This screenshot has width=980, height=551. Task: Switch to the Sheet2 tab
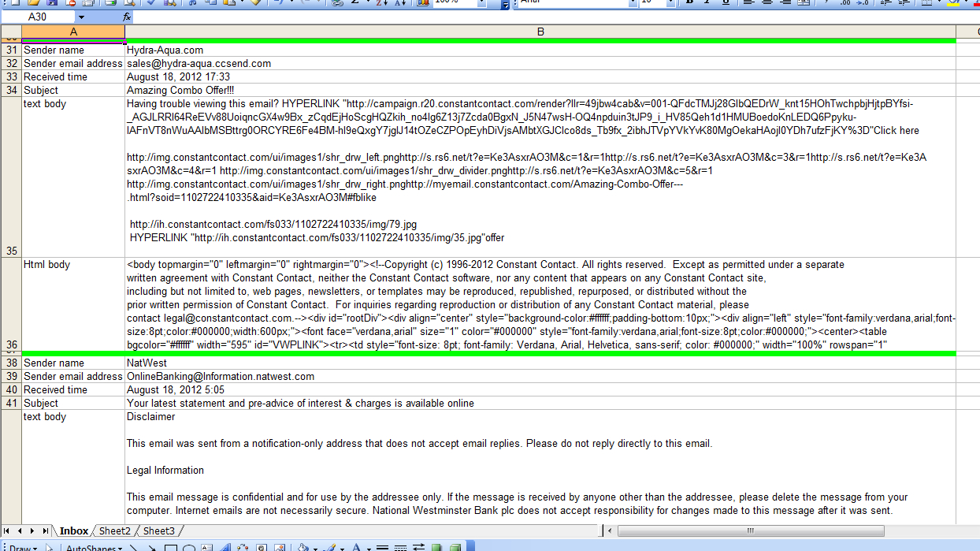[114, 531]
